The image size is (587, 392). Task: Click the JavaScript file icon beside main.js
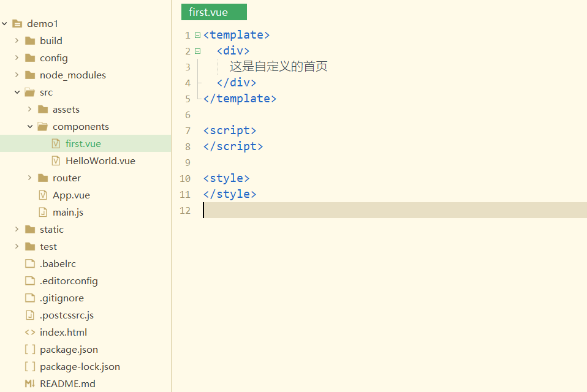43,213
